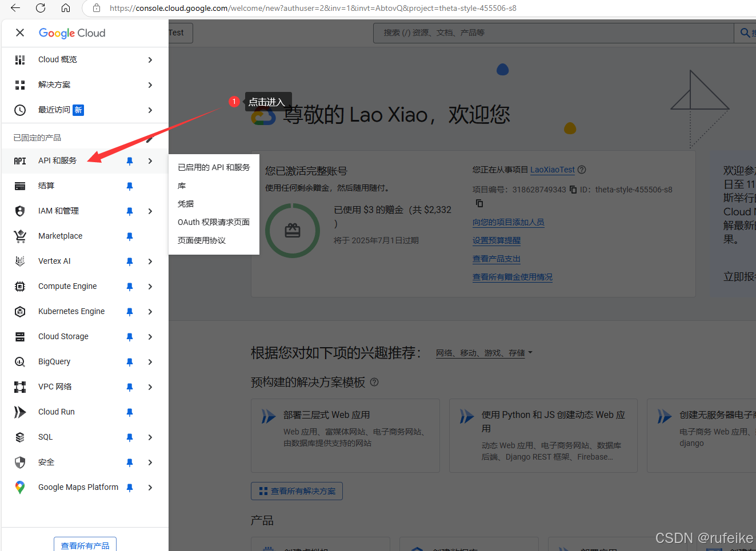The height and width of the screenshot is (551, 756).
Task: Unpin Vertex AI from pinned products
Action: pyautogui.click(x=130, y=262)
